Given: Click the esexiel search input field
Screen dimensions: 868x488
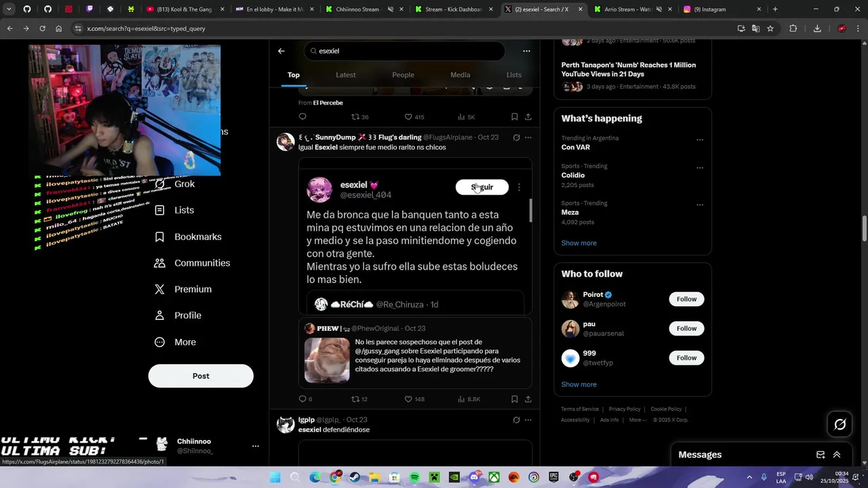Looking at the screenshot, I should point(405,51).
